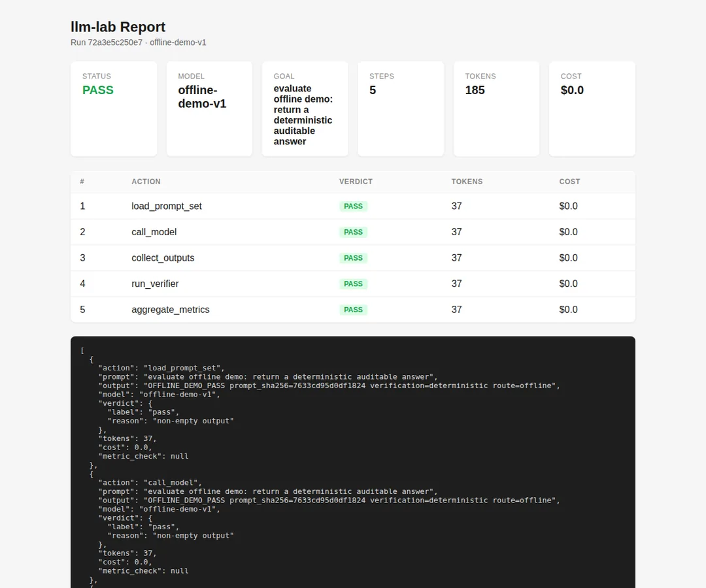The image size is (706, 588).
Task: Click the $0.0 cost in the collect_outputs row
Action: [x=568, y=258]
